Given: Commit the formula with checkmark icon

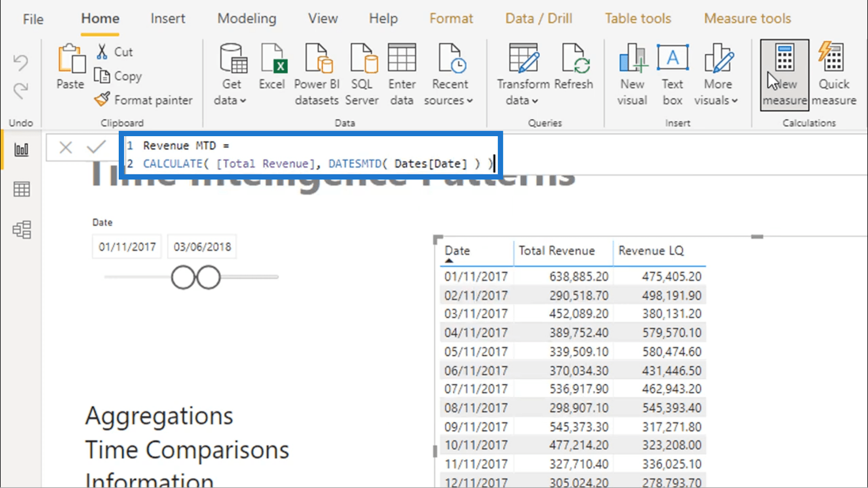Looking at the screenshot, I should pyautogui.click(x=97, y=147).
